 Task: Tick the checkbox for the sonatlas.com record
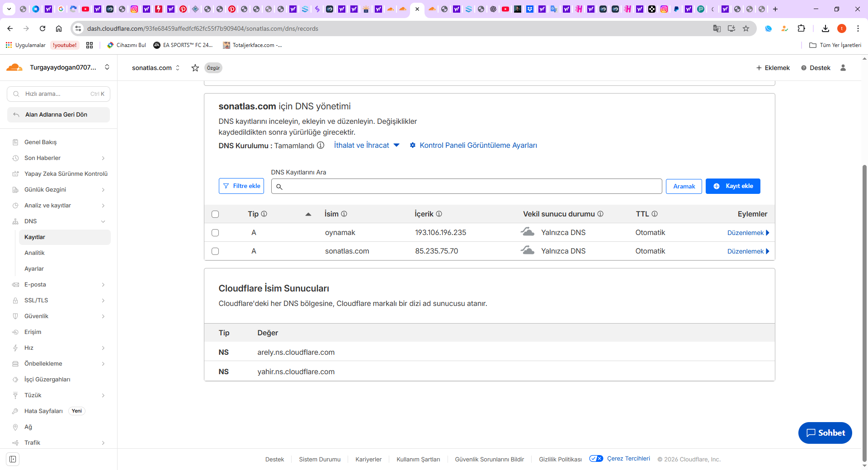[x=215, y=251]
